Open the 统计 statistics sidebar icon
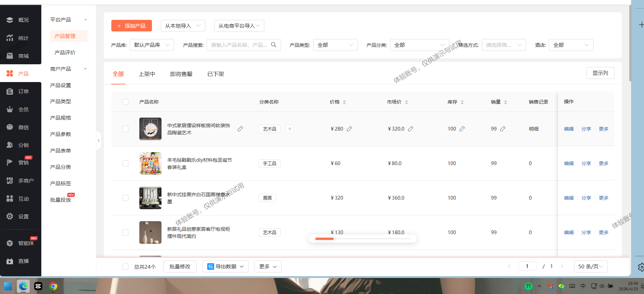 tap(10, 38)
